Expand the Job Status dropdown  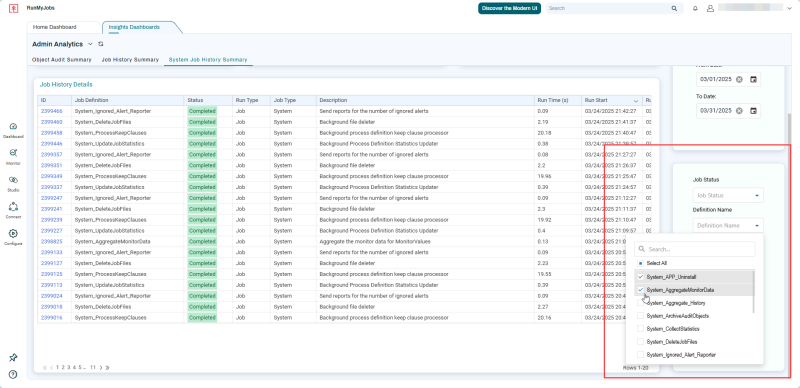[728, 196]
